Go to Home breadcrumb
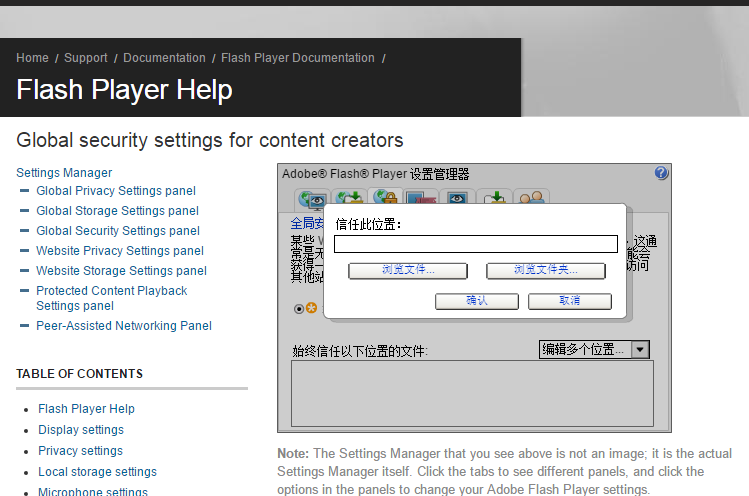Screen dimensions: 749x496 point(32,58)
